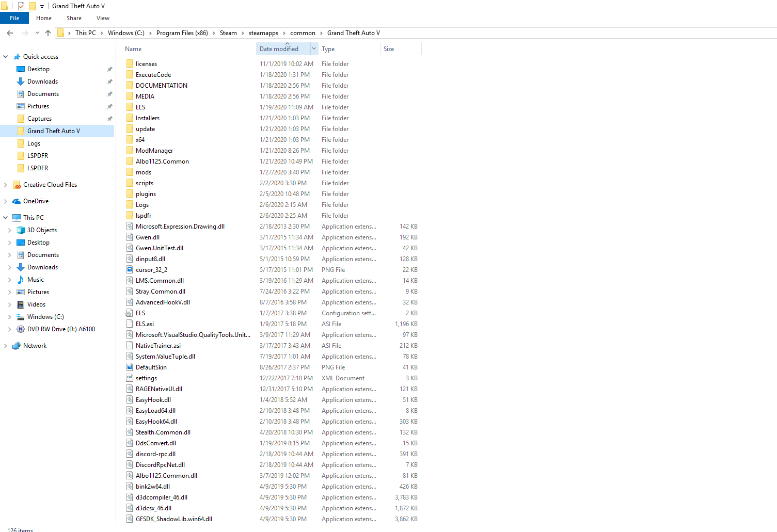The height and width of the screenshot is (532, 777).
Task: Select the bink2w64.dll file
Action: tap(272, 487)
